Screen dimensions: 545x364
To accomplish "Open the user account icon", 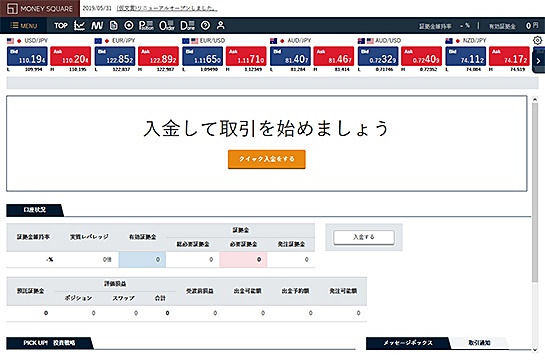I will coord(221,25).
